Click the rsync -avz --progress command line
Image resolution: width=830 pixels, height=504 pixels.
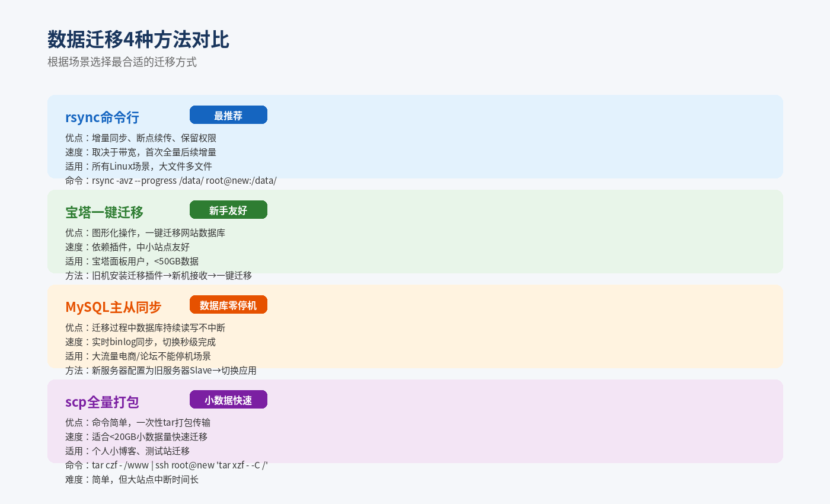coord(171,181)
